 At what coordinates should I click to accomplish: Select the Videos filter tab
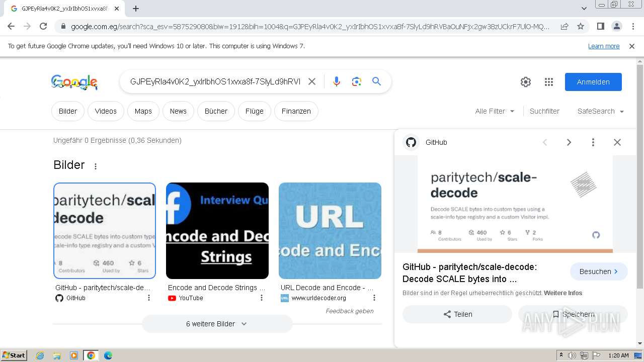point(106,111)
